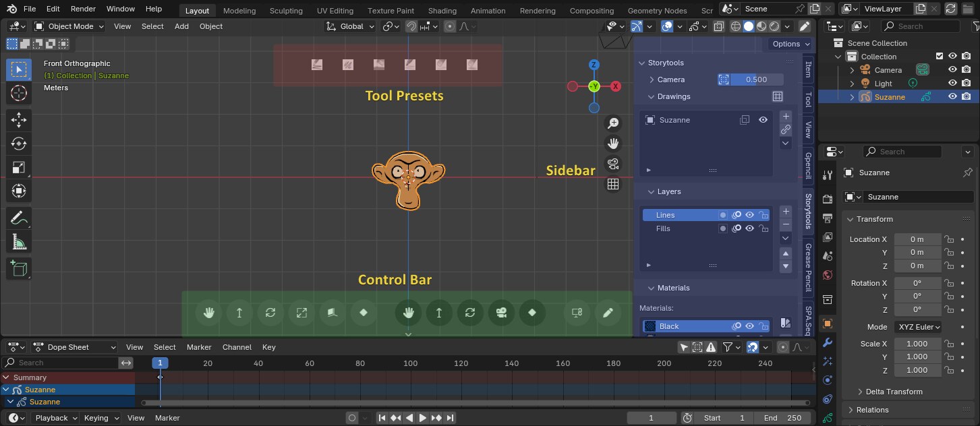
Task: Add a new drawing with plus button
Action: [x=786, y=117]
